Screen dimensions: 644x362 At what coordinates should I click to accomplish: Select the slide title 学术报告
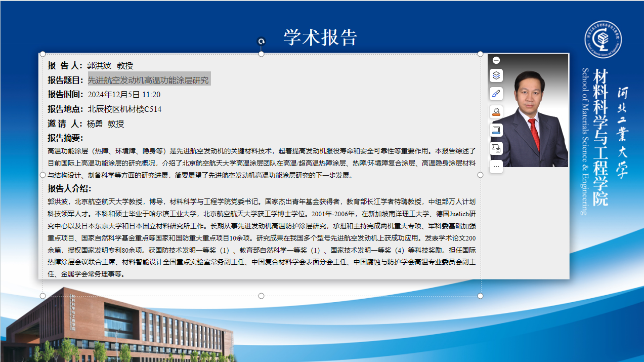(x=321, y=37)
